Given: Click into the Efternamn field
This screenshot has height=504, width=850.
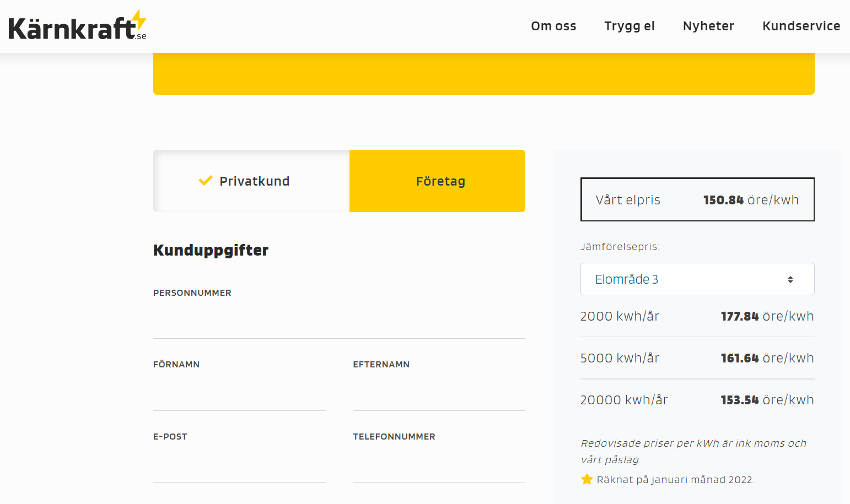Looking at the screenshot, I should 439,394.
